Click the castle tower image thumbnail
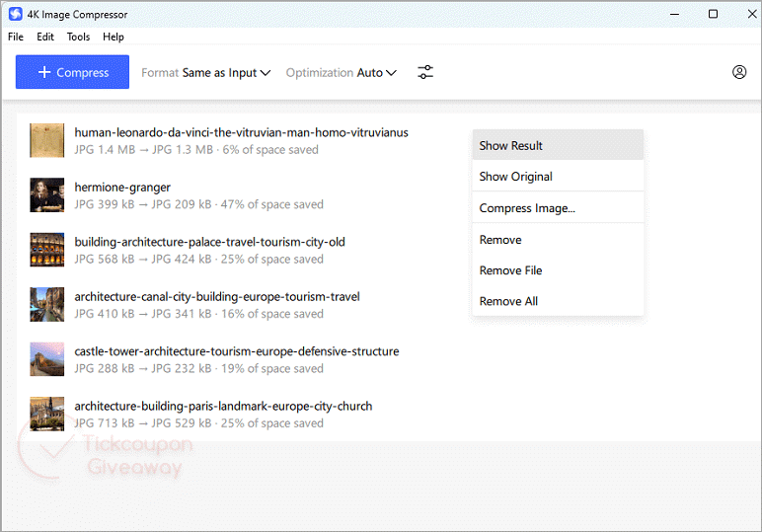The width and height of the screenshot is (762, 532). pos(46,359)
